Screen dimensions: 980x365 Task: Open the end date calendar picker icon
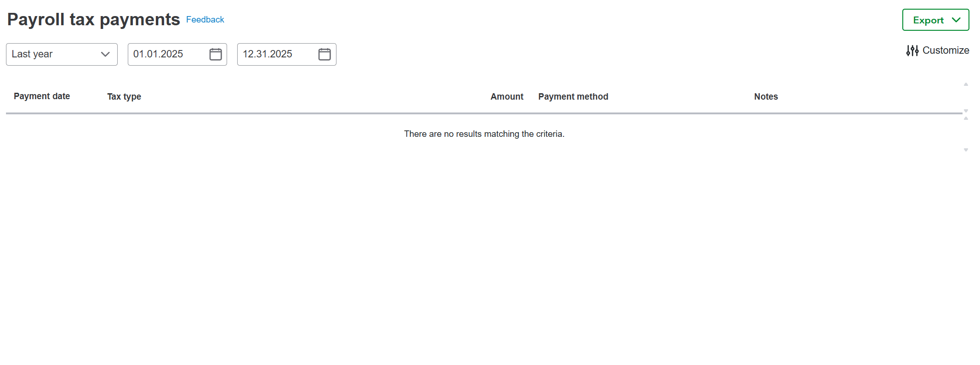tap(325, 54)
